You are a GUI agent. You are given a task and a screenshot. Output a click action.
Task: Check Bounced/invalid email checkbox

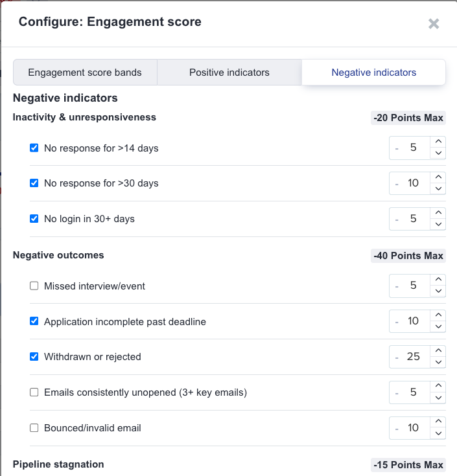pos(34,427)
